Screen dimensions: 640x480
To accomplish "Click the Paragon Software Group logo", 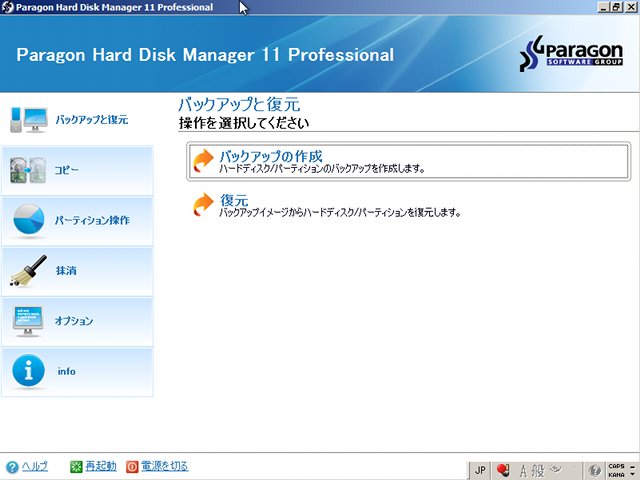I will pyautogui.click(x=571, y=53).
